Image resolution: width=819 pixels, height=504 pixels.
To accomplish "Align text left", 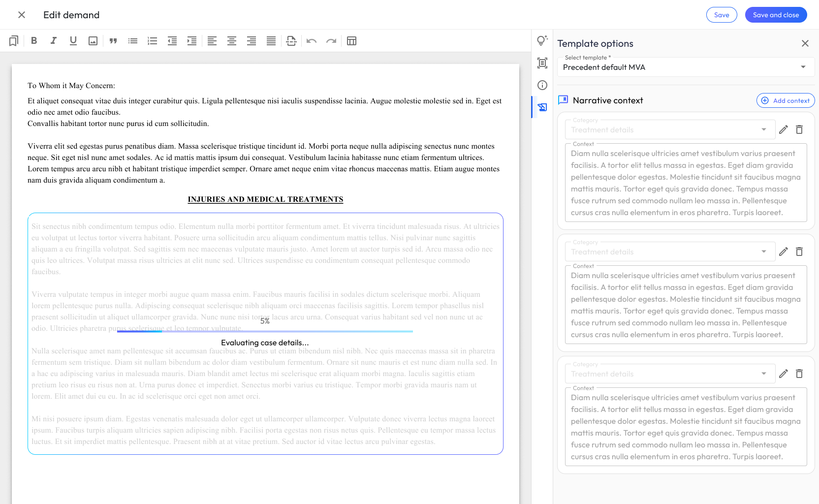I will (x=212, y=41).
